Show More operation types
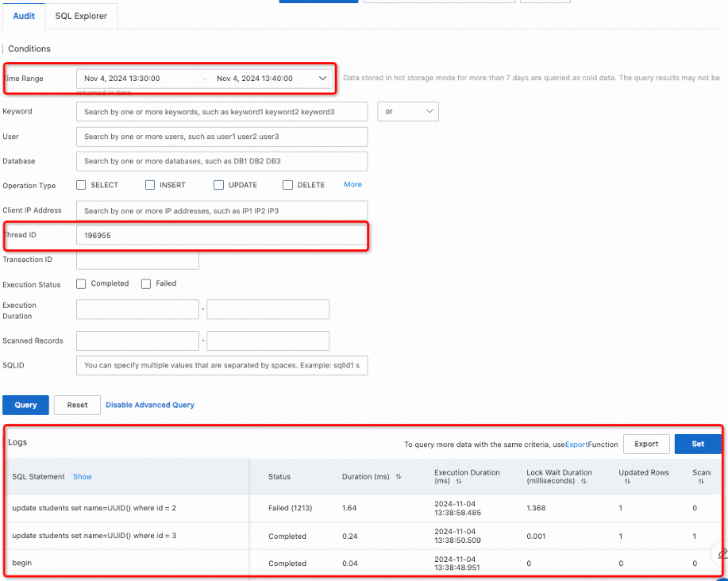The width and height of the screenshot is (728, 581). coord(352,185)
